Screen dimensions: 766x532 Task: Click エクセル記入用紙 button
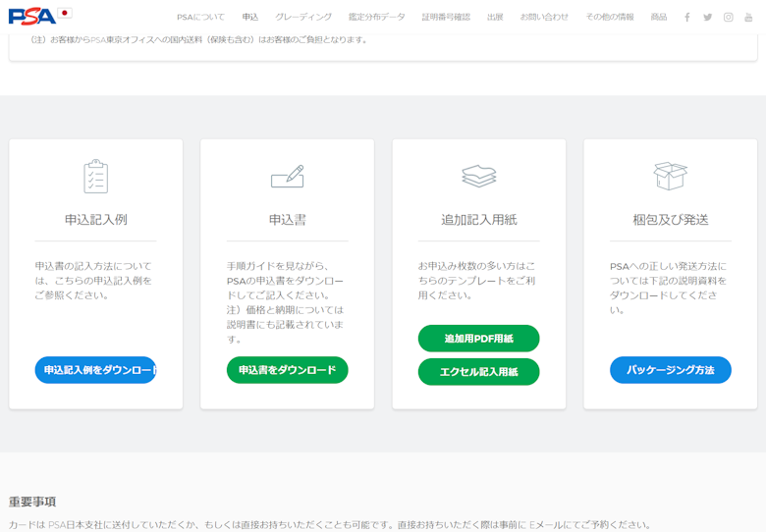pyautogui.click(x=479, y=372)
